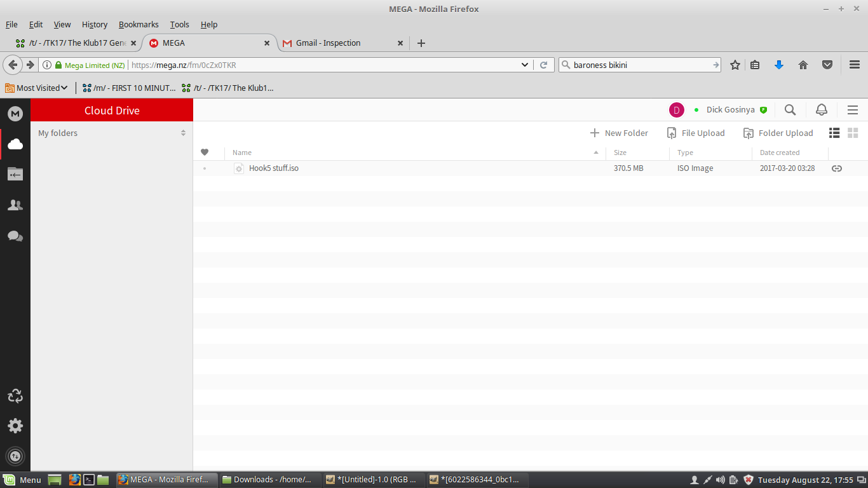
Task: Switch to thumbnail grid view
Action: coord(853,133)
